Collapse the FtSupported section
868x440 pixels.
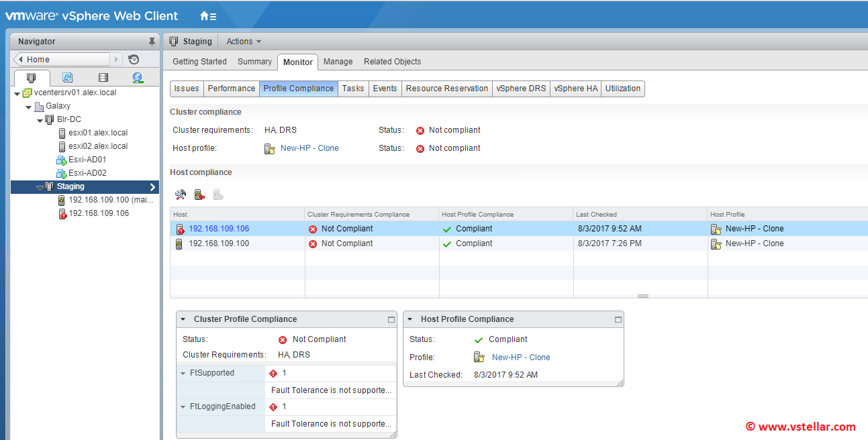[x=183, y=374]
